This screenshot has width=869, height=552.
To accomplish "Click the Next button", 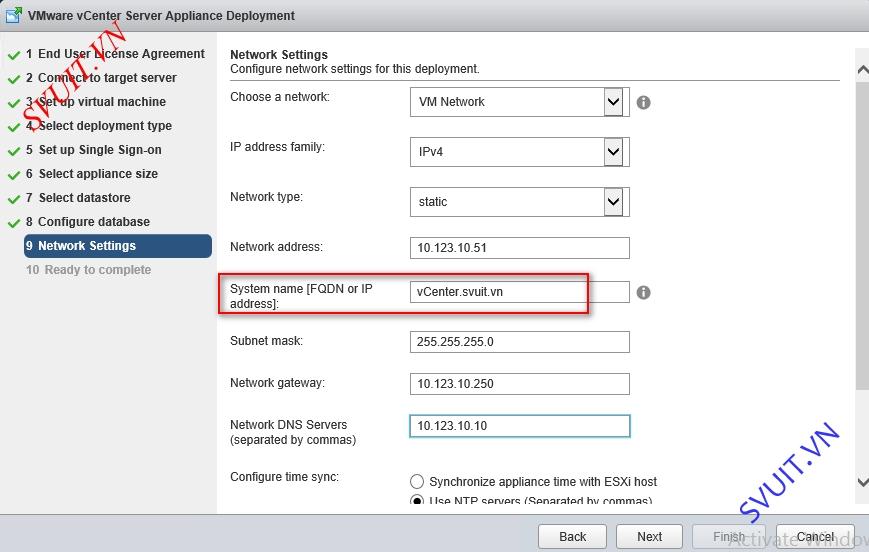I will pyautogui.click(x=650, y=536).
